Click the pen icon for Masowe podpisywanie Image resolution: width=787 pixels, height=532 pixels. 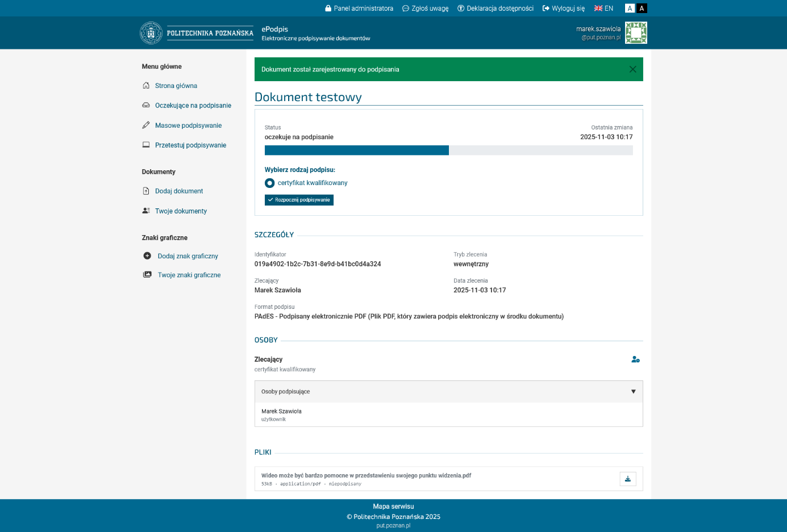coord(146,125)
